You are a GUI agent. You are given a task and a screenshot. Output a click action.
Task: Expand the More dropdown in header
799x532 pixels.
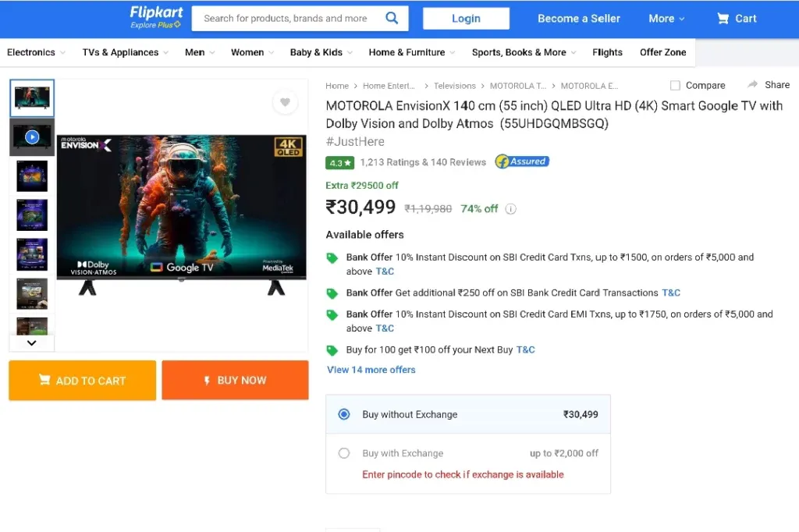tap(666, 19)
